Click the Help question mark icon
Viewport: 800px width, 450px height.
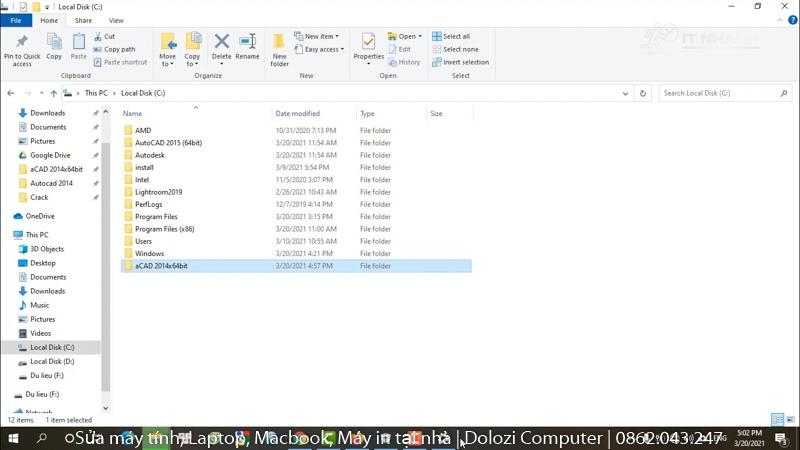(792, 20)
